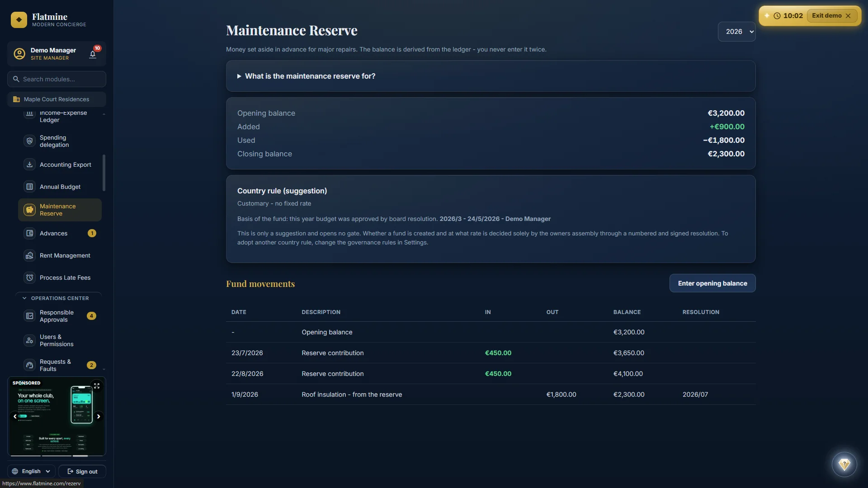868x488 pixels.
Task: Click Exit demo button
Action: (x=831, y=16)
